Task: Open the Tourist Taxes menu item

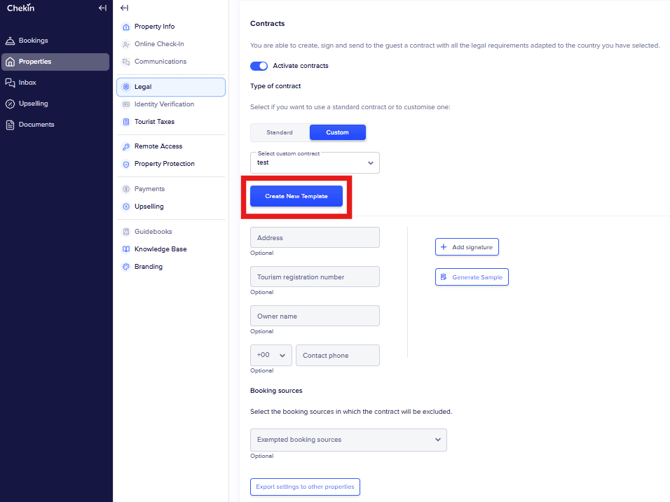Action: (x=154, y=122)
